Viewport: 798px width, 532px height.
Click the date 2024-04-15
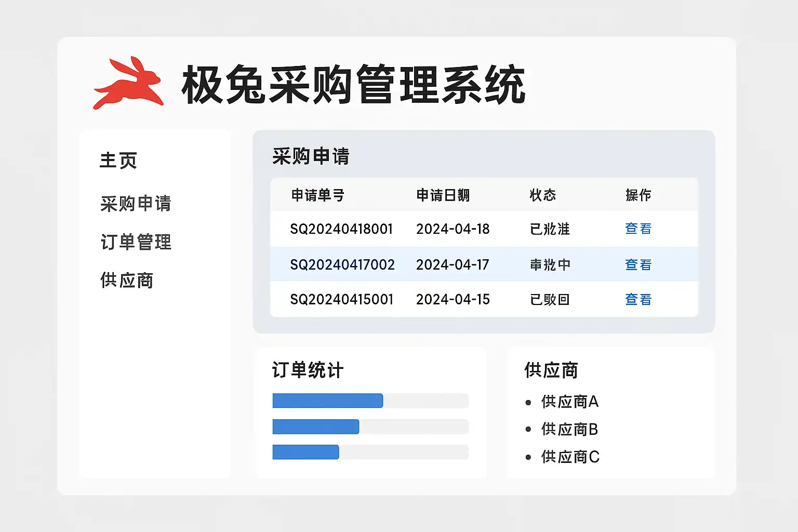tap(453, 299)
